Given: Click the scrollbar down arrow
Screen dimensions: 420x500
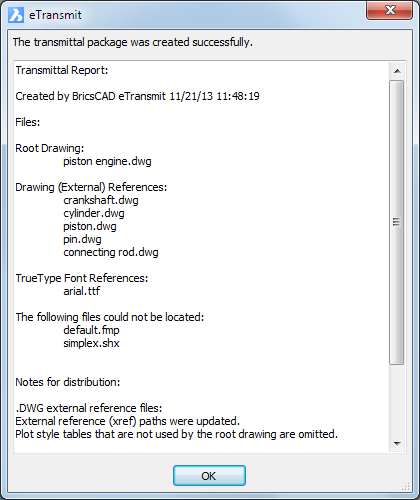Looking at the screenshot, I should pos(397,444).
